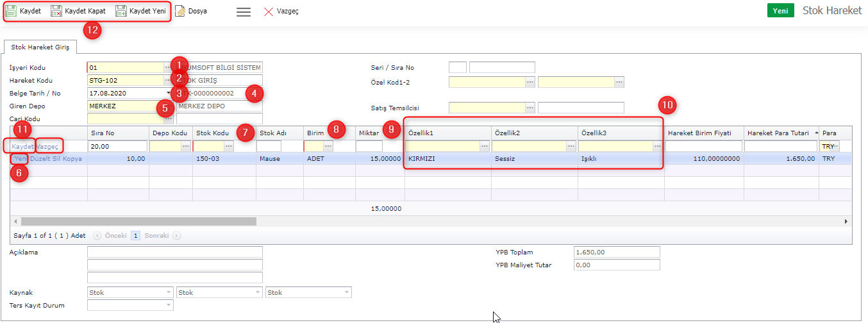Click the Hareket Birim Fiyati column header
Image resolution: width=868 pixels, height=323 pixels.
(704, 133)
